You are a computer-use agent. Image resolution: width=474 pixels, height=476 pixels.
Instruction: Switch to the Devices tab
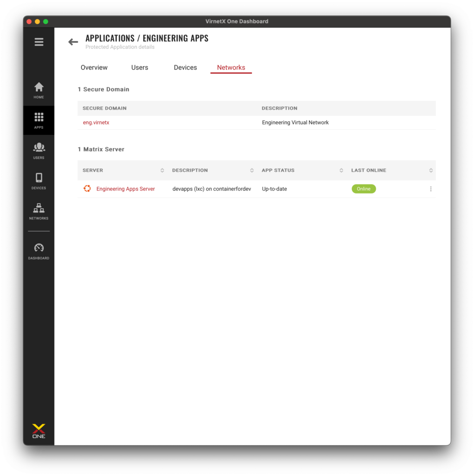click(x=185, y=67)
